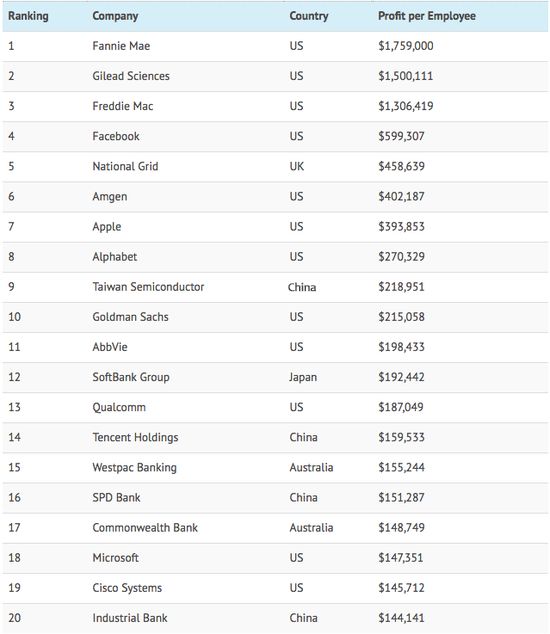Select the Facebook company name
Image resolution: width=550 pixels, height=634 pixels.
116,136
